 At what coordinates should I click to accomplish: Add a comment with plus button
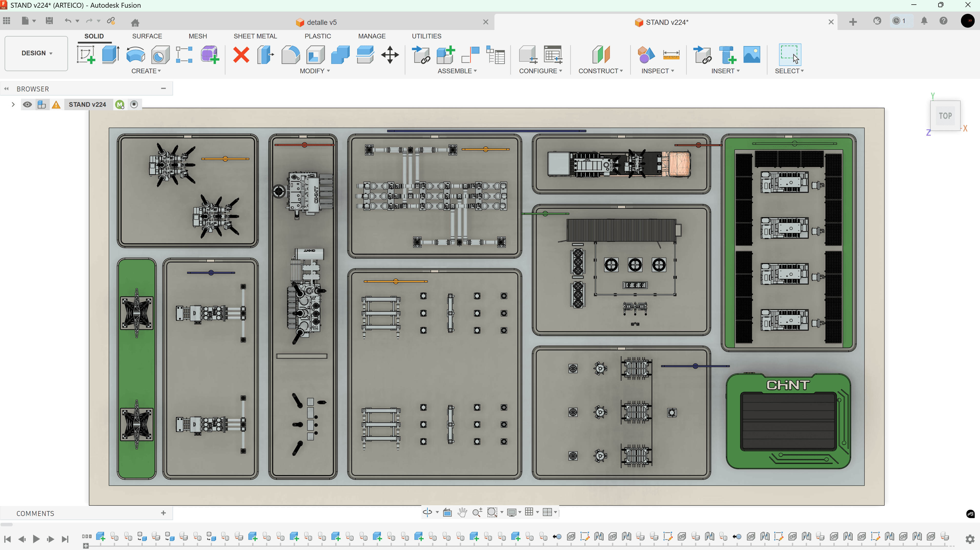[x=163, y=513]
